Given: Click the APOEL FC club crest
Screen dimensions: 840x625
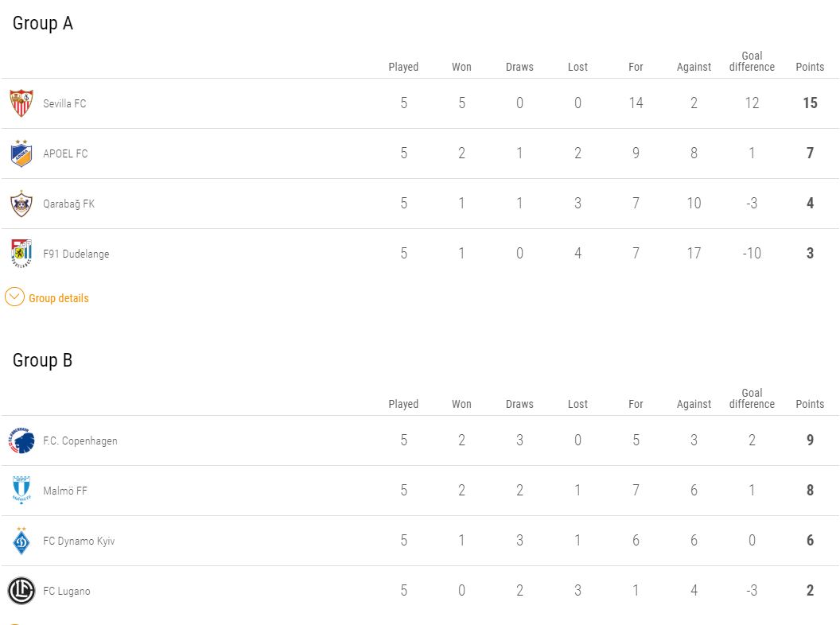Looking at the screenshot, I should tap(21, 153).
